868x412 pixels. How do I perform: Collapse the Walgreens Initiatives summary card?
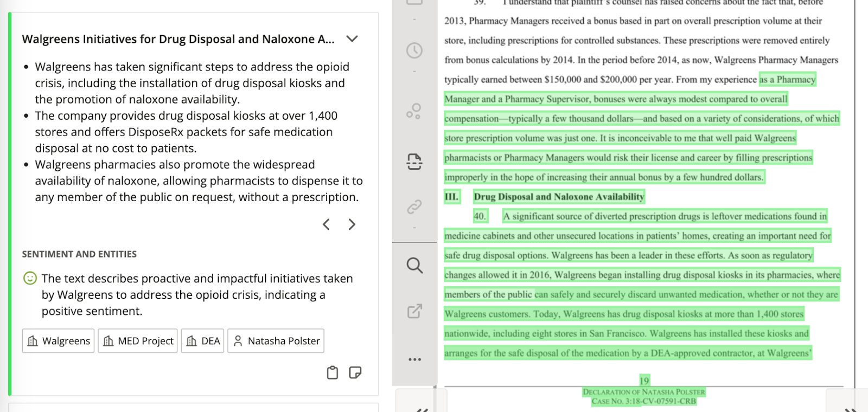pos(352,39)
